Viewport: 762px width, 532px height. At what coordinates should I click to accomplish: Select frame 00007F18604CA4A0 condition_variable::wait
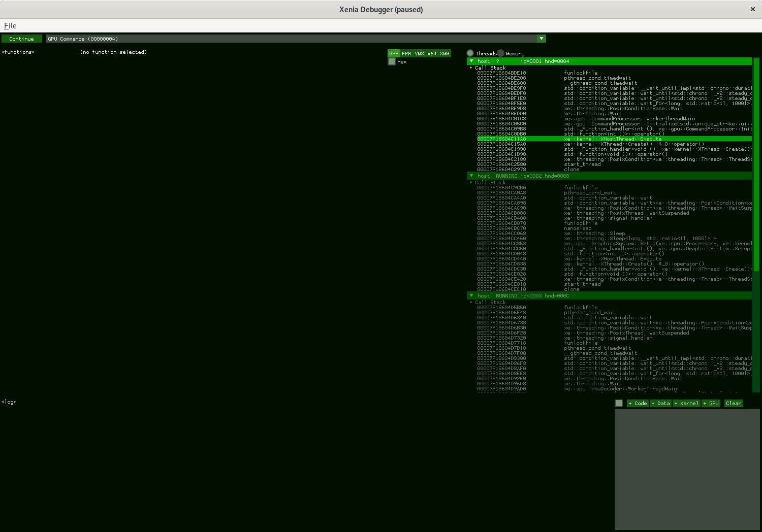pos(614,197)
